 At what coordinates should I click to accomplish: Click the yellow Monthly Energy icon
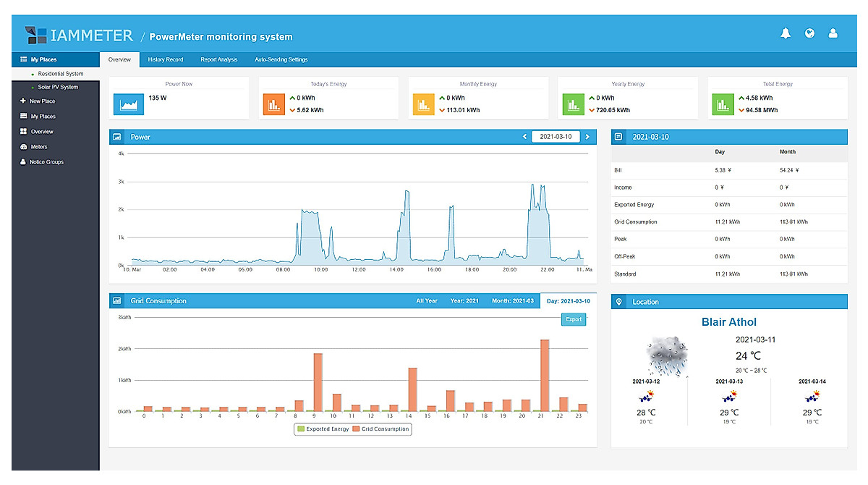pyautogui.click(x=423, y=104)
